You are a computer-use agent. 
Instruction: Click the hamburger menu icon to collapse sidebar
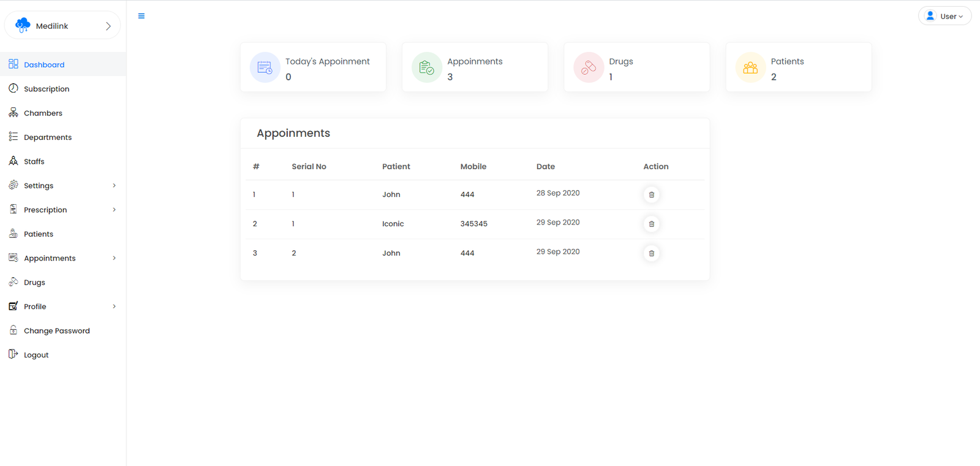pyautogui.click(x=141, y=16)
